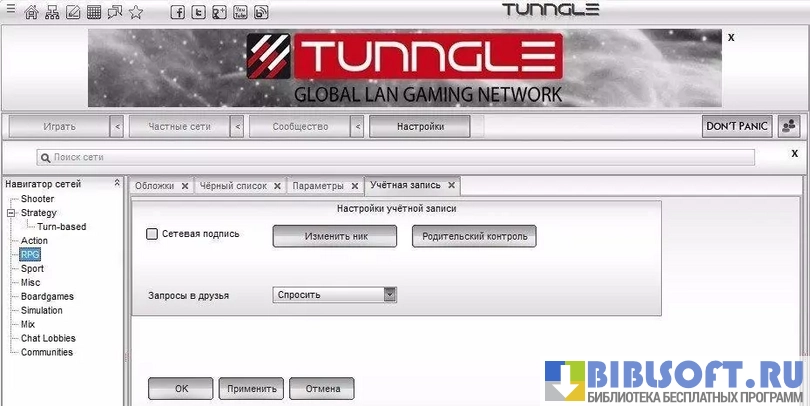The width and height of the screenshot is (810, 406).
Task: Switch to the Обложки tab
Action: (x=154, y=186)
